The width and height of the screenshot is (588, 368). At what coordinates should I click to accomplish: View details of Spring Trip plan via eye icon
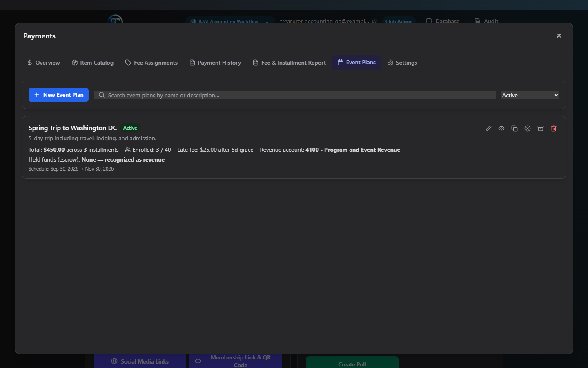click(501, 128)
